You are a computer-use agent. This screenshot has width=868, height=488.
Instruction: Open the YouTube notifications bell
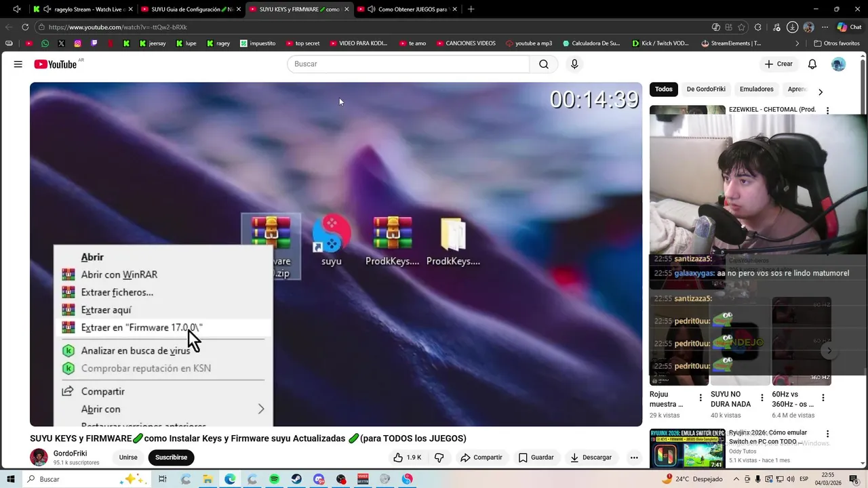click(812, 64)
